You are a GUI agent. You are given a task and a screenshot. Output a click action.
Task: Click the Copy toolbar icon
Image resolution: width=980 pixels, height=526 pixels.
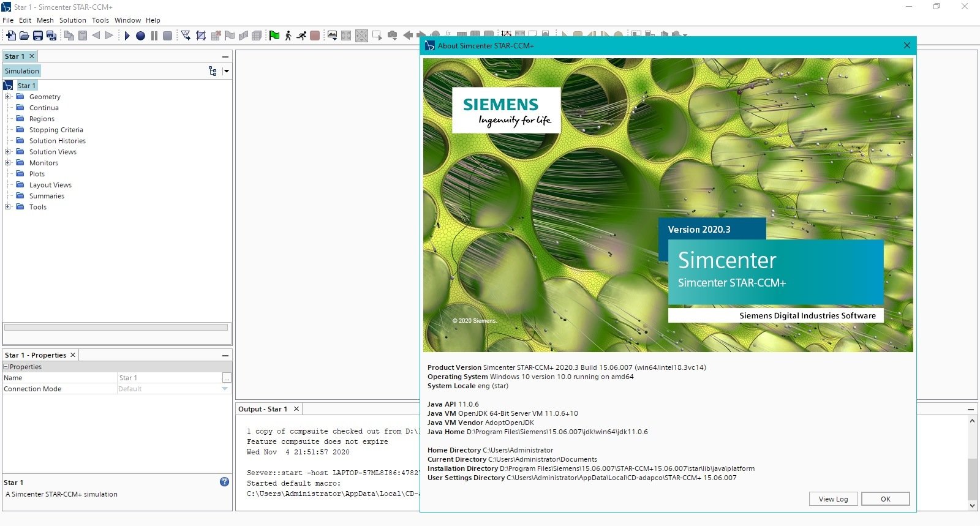[69, 36]
